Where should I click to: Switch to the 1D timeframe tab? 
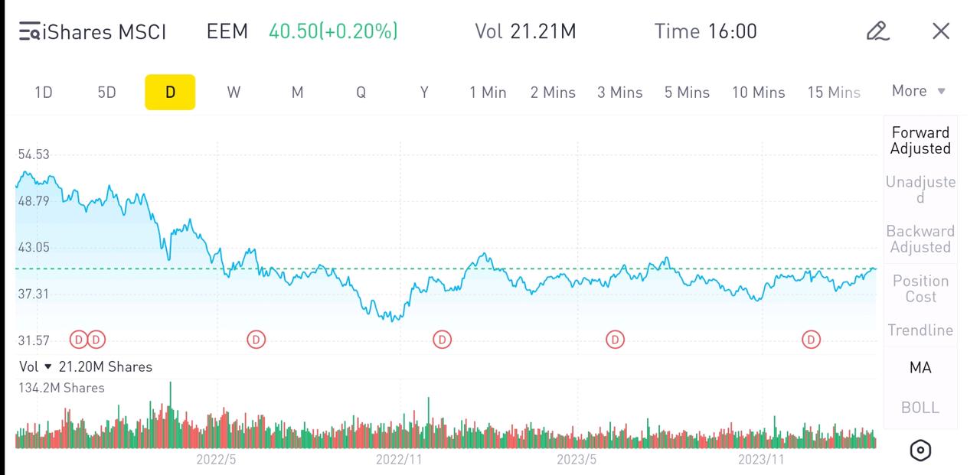pyautogui.click(x=43, y=92)
